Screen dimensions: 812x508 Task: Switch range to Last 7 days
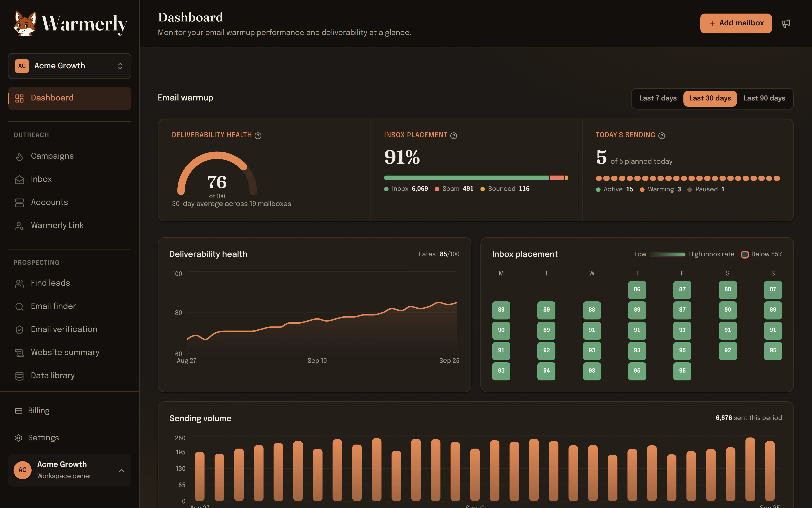pyautogui.click(x=658, y=98)
